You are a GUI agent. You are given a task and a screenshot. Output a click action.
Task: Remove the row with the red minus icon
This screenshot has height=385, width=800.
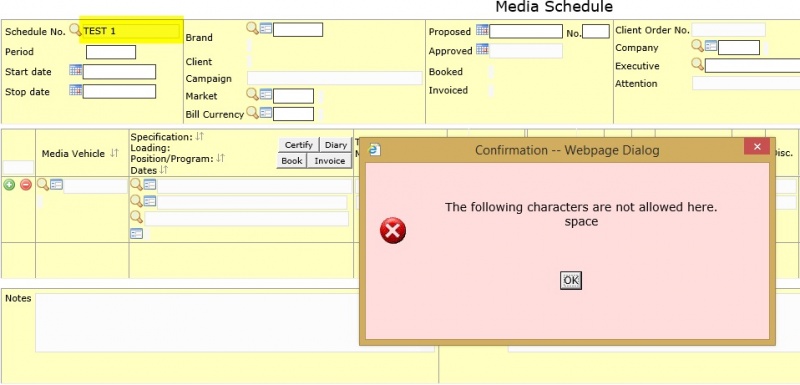coord(26,185)
